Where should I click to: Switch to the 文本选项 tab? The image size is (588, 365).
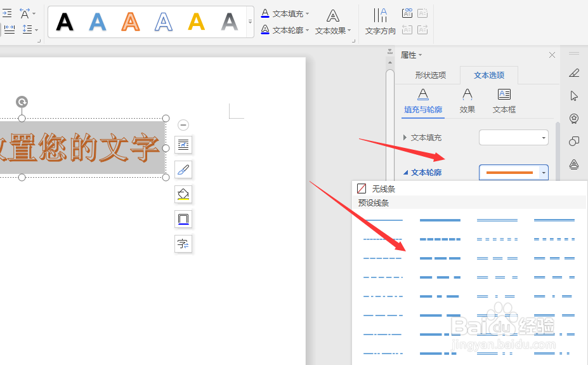489,75
